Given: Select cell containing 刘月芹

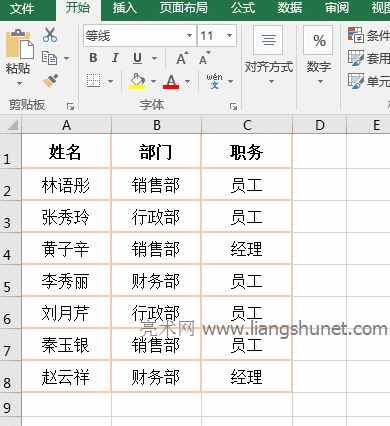Looking at the screenshot, I should point(66,313).
